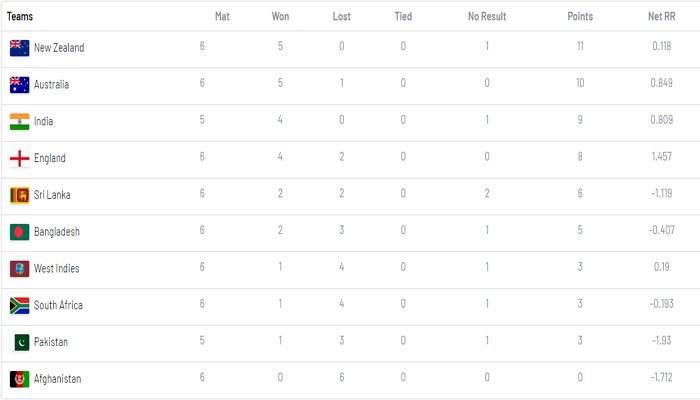The height and width of the screenshot is (400, 700).
Task: Click the Australia flag icon
Action: 19,85
